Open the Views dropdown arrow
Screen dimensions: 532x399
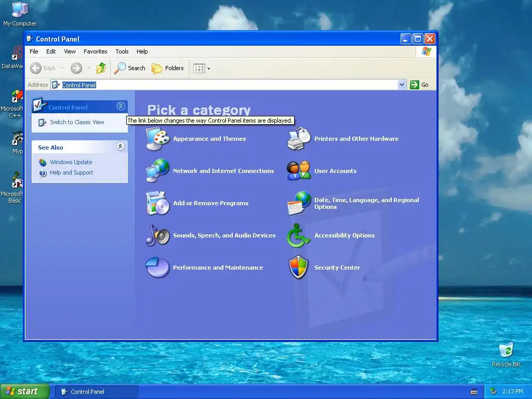209,69
